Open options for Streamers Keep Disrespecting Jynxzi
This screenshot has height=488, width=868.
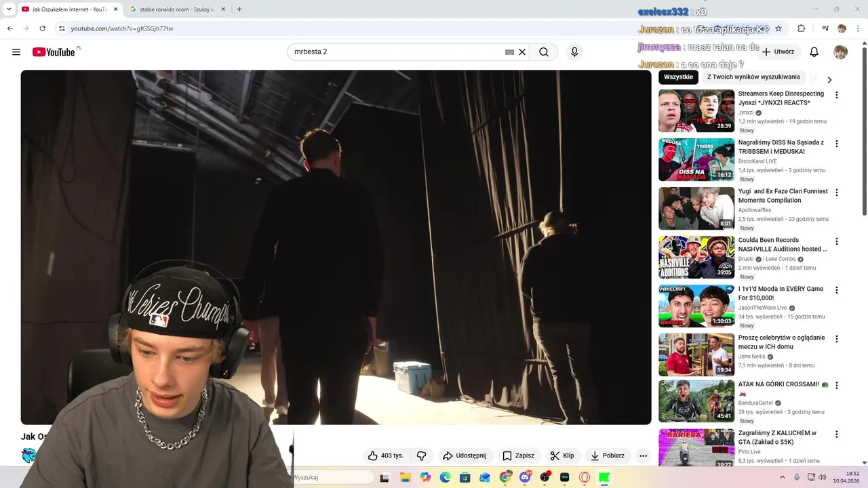[x=837, y=95]
